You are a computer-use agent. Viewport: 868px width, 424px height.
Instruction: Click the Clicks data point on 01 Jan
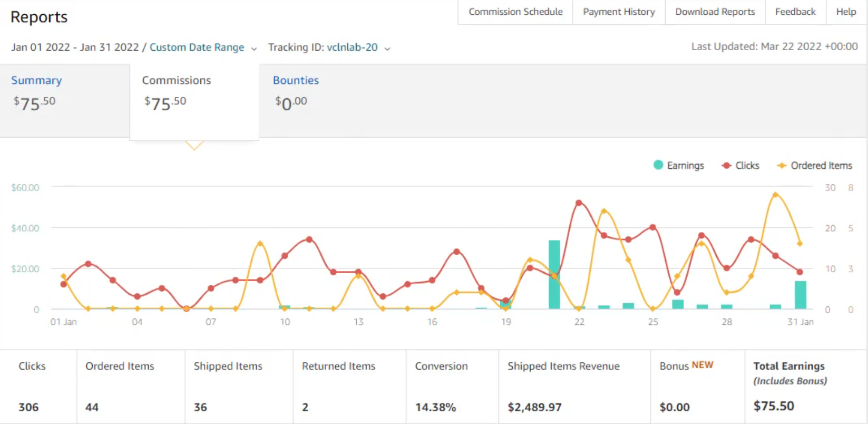[64, 284]
